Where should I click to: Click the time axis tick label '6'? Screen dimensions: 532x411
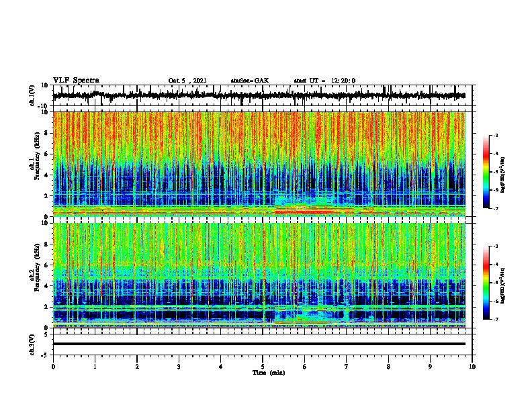click(x=305, y=367)
